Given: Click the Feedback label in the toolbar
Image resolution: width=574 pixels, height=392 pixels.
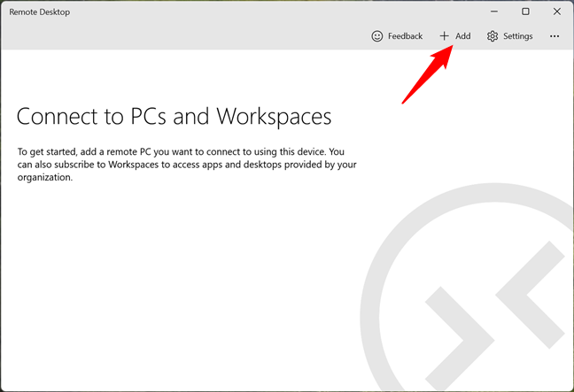Looking at the screenshot, I should coord(405,35).
